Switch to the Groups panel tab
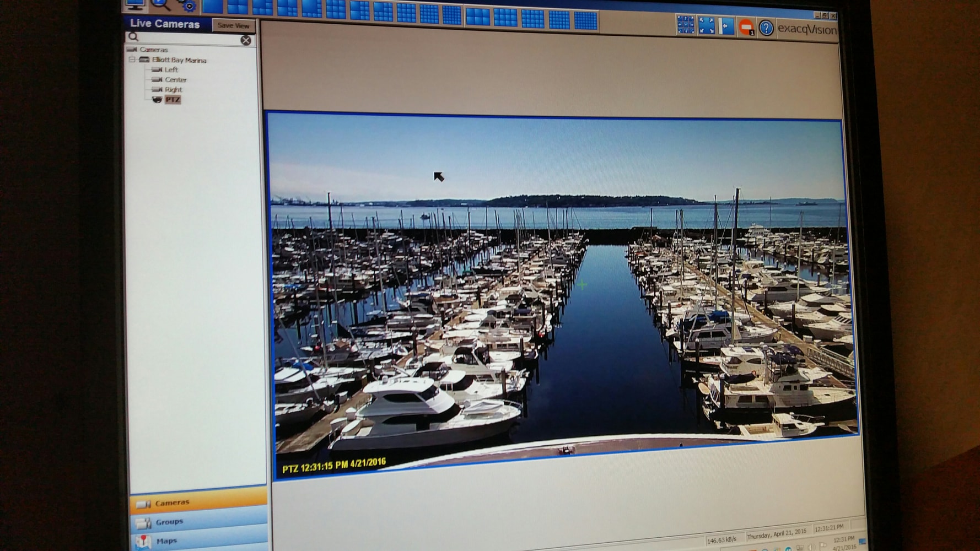Viewport: 980px width, 551px height. [x=169, y=522]
